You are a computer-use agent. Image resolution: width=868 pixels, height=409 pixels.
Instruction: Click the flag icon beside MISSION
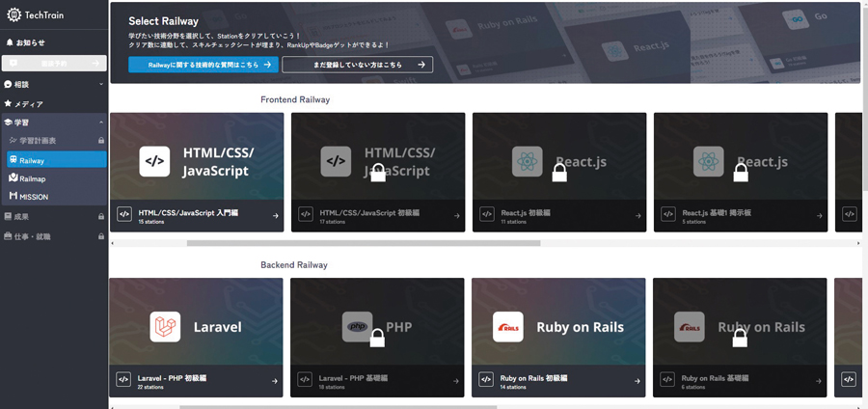point(14,196)
